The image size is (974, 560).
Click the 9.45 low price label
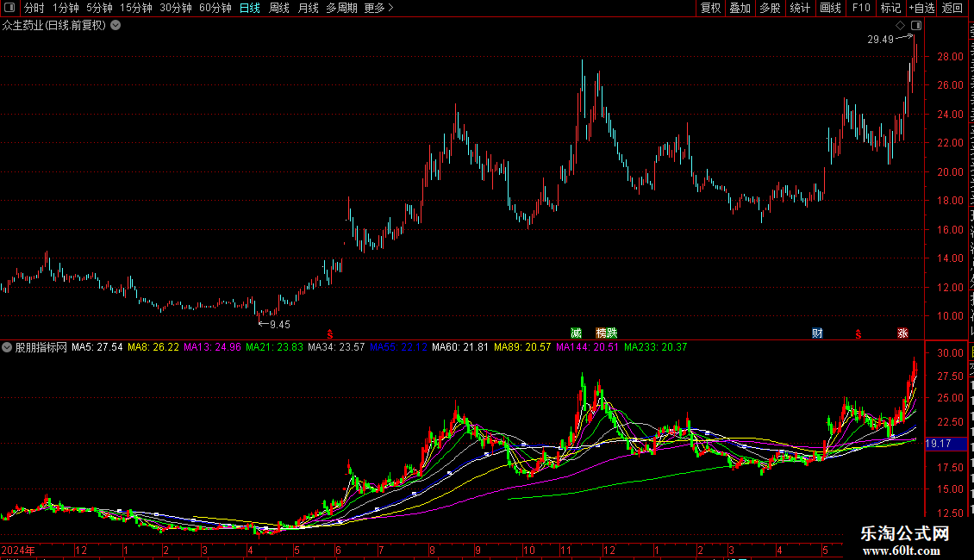pos(279,324)
